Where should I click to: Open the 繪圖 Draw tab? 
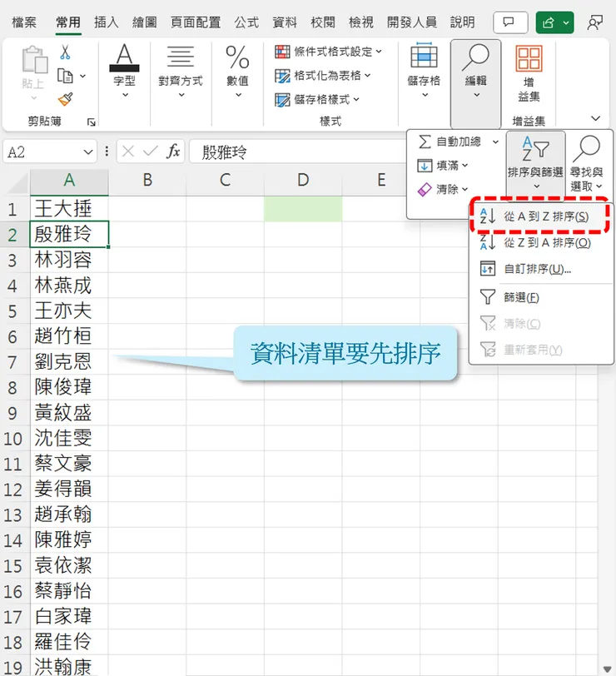tap(144, 22)
